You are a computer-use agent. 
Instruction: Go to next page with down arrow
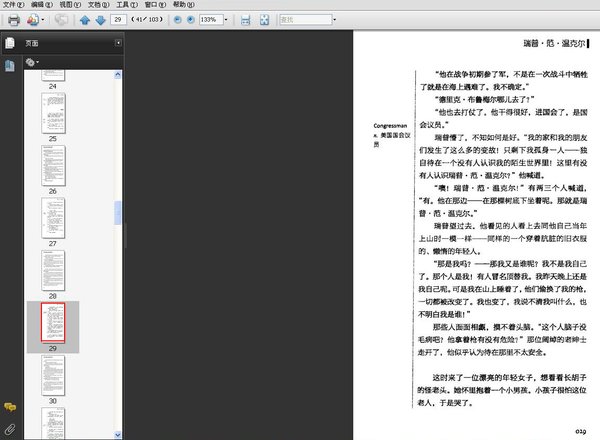(x=100, y=20)
